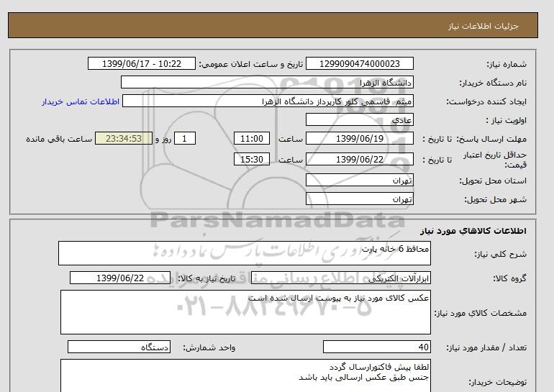Click the label تعداد / مقدار مورد نیاز
Viewport: 554px width, 392px height.
486,347
